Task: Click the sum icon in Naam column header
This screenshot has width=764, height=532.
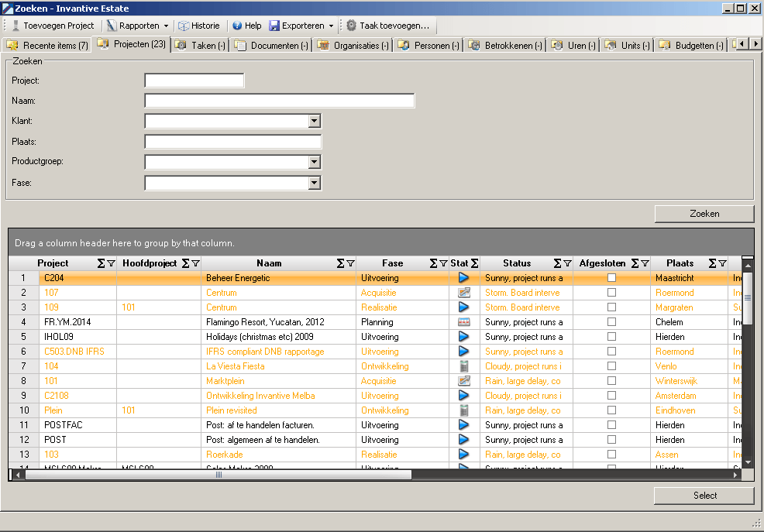Action: coord(341,263)
